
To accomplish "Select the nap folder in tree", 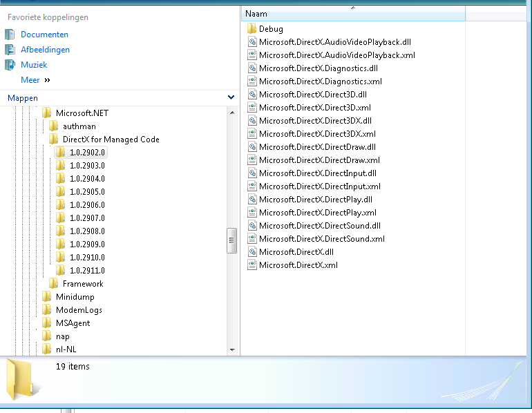I will coord(56,336).
